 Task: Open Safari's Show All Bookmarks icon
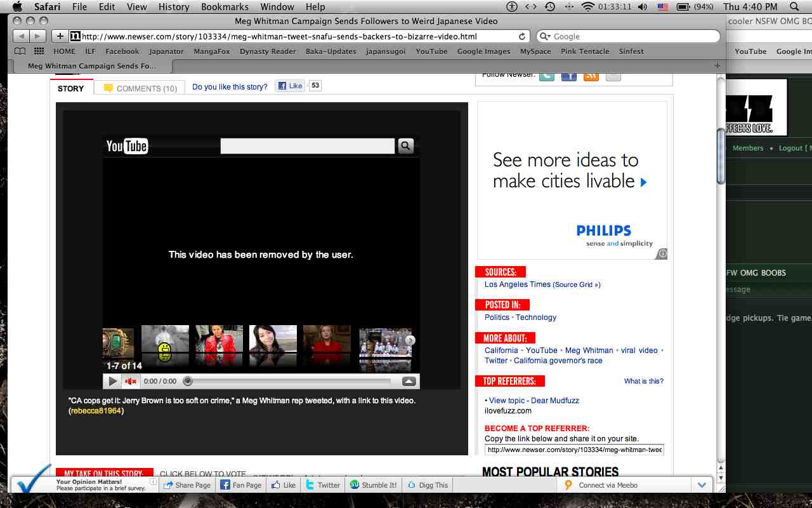point(20,51)
